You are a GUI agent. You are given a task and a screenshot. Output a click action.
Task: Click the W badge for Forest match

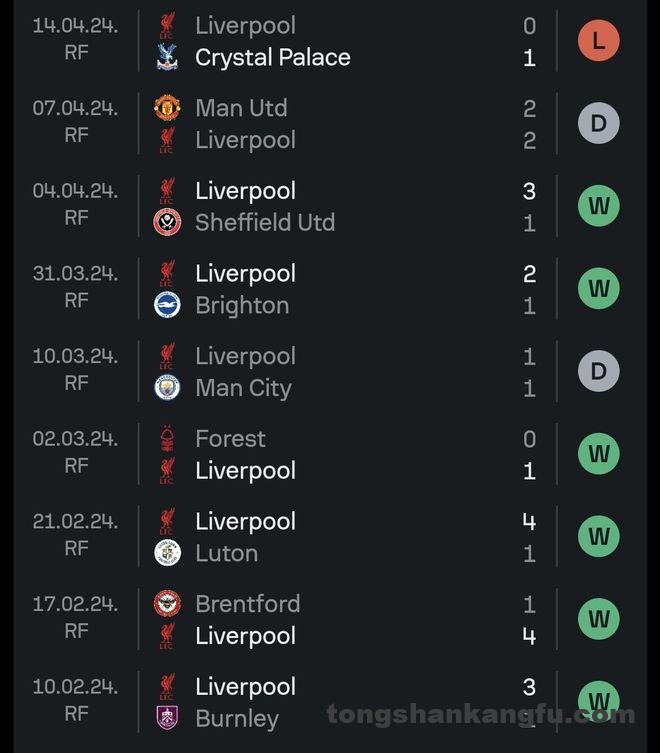pyautogui.click(x=598, y=454)
